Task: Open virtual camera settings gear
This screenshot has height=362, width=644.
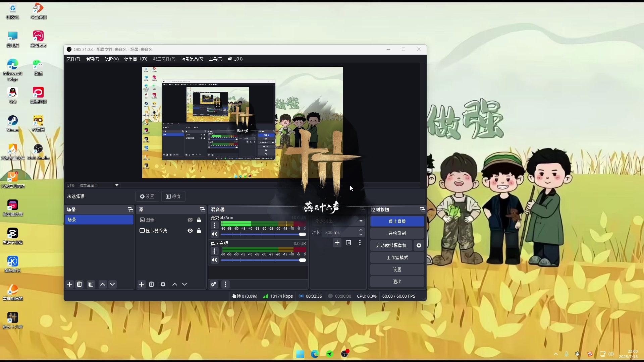Action: [419, 245]
